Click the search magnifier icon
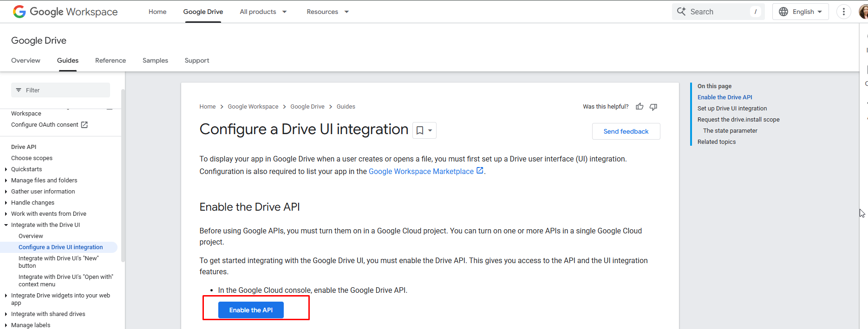868x329 pixels. click(x=681, y=12)
